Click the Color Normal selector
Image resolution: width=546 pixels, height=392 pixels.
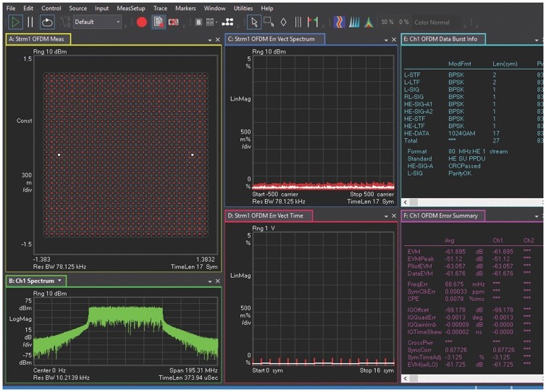(432, 22)
